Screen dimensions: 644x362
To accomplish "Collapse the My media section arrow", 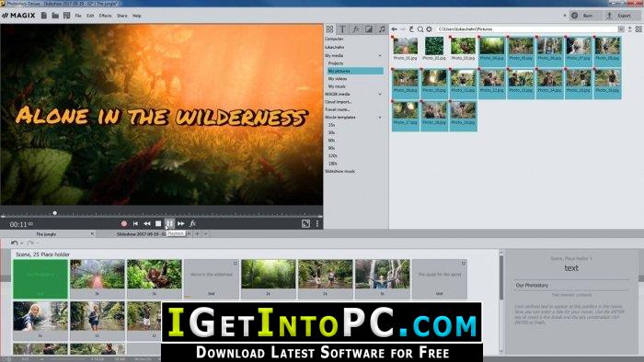I will (380, 55).
